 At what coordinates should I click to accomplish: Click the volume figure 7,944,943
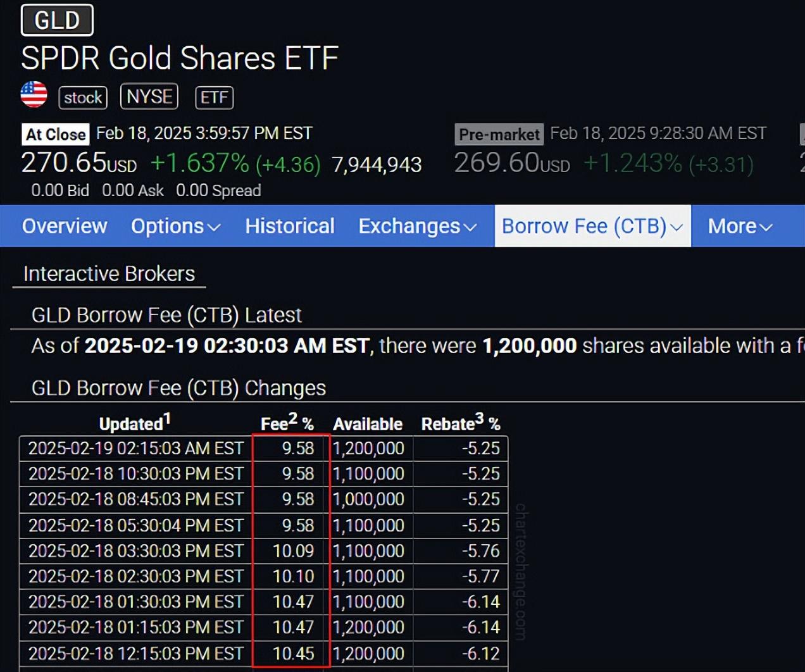pyautogui.click(x=377, y=165)
